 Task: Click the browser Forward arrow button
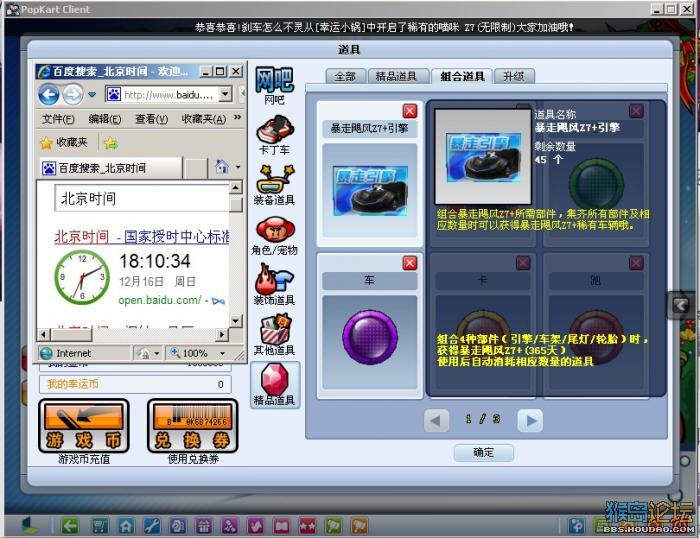[72, 94]
